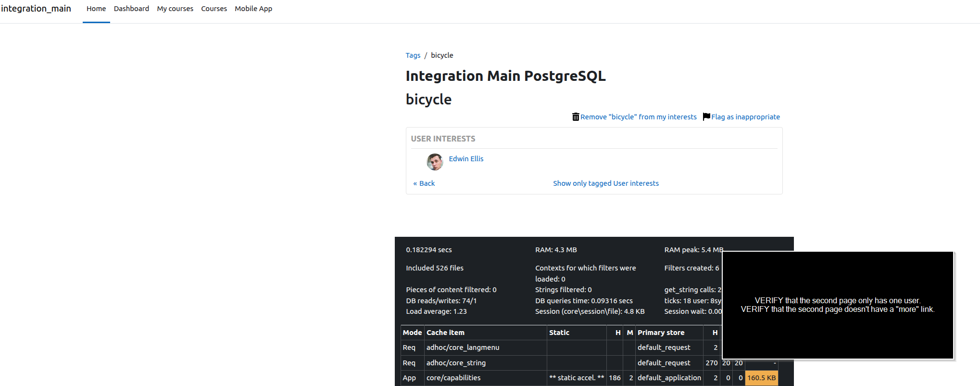980x386 pixels.
Task: Click the bicycle breadcrumb text
Action: click(x=442, y=55)
